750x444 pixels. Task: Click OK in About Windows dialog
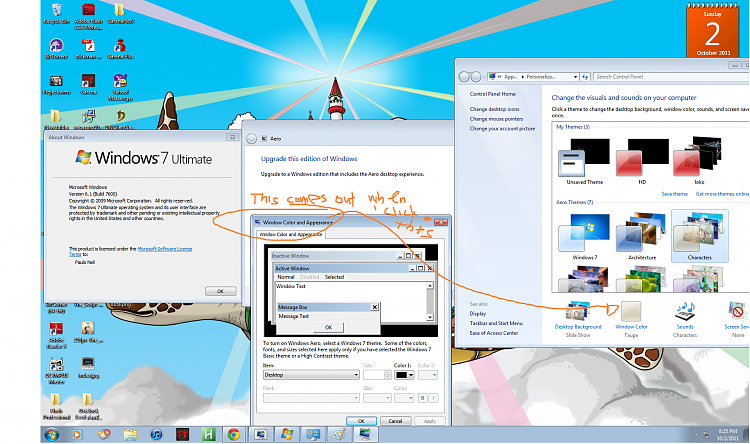click(x=221, y=291)
